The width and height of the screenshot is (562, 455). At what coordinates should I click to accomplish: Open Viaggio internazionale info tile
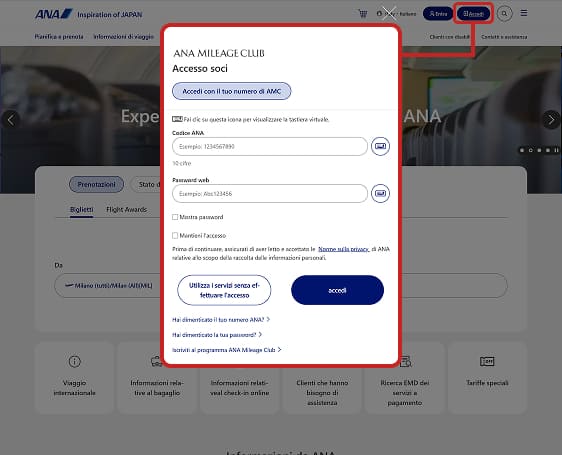75,378
